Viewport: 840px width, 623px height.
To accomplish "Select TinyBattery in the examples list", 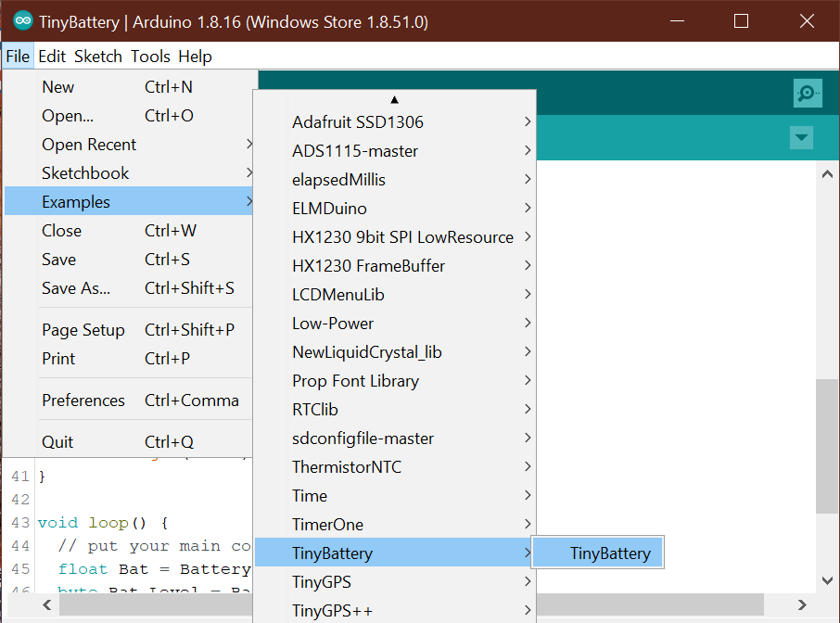I will coord(395,553).
